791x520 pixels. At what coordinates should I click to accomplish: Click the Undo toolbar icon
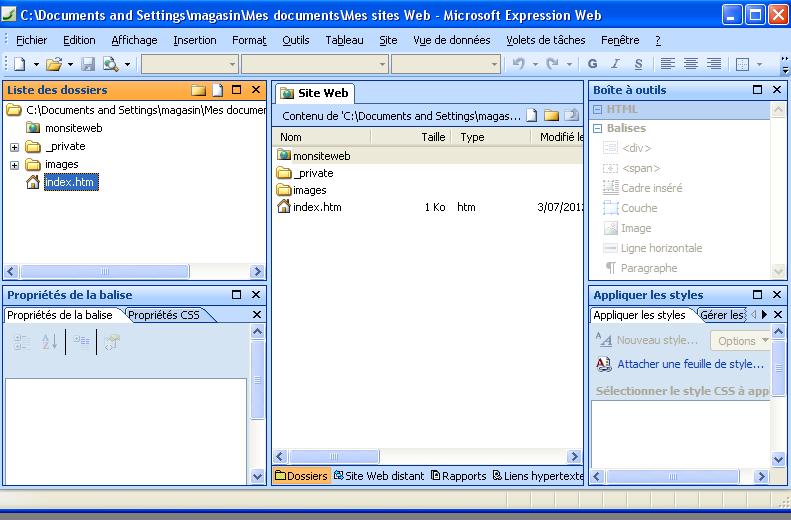pyautogui.click(x=519, y=64)
